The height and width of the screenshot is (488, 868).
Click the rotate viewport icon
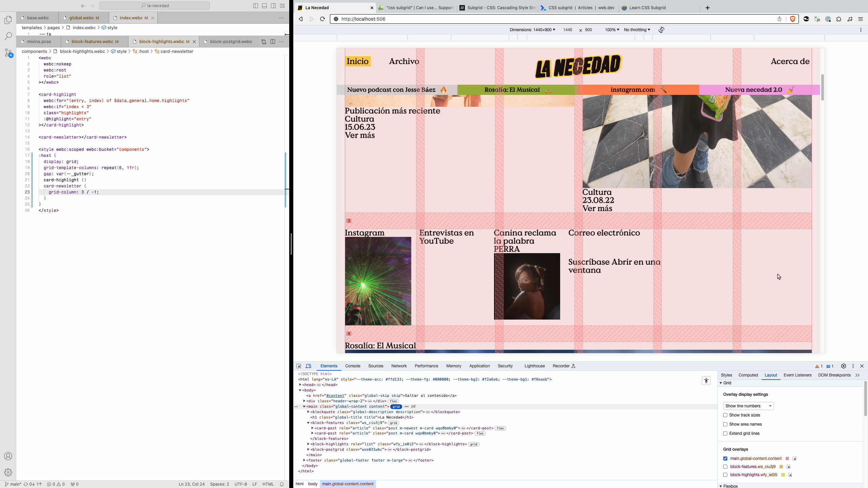(x=662, y=30)
